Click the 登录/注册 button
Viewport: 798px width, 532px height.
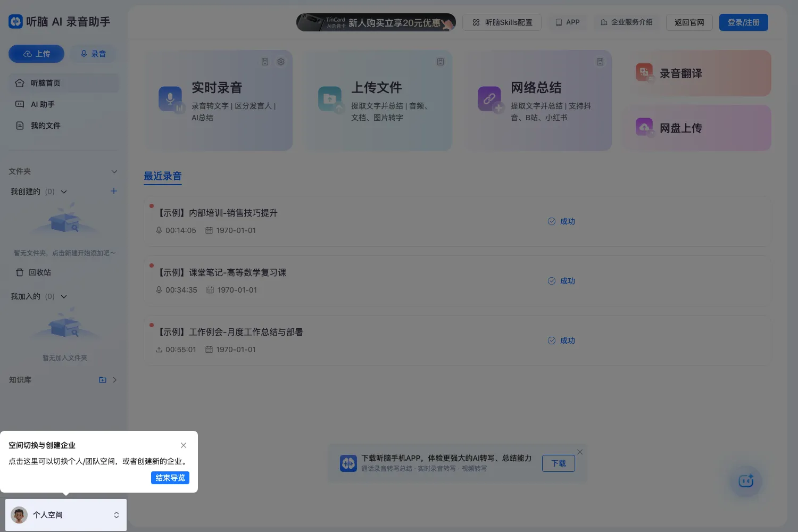tap(744, 22)
